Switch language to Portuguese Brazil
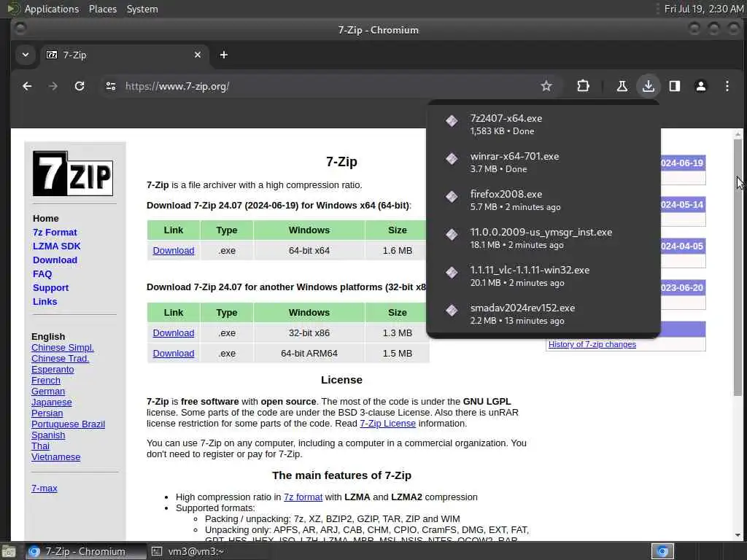 [68, 424]
